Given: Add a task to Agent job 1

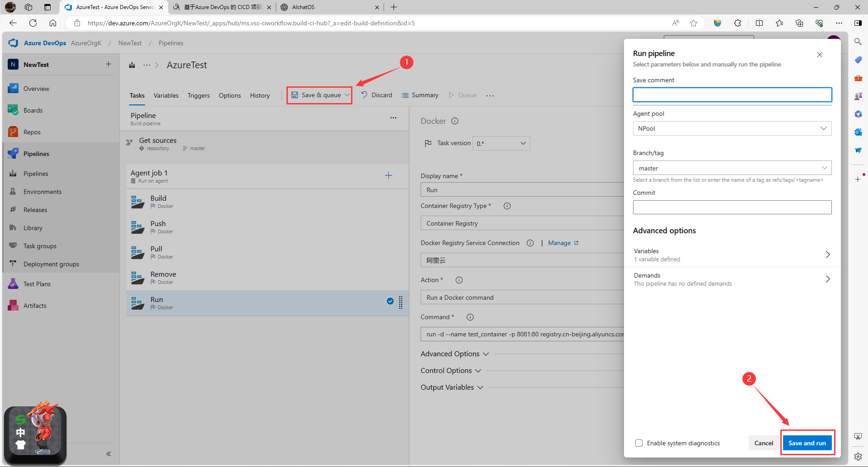Looking at the screenshot, I should point(389,175).
